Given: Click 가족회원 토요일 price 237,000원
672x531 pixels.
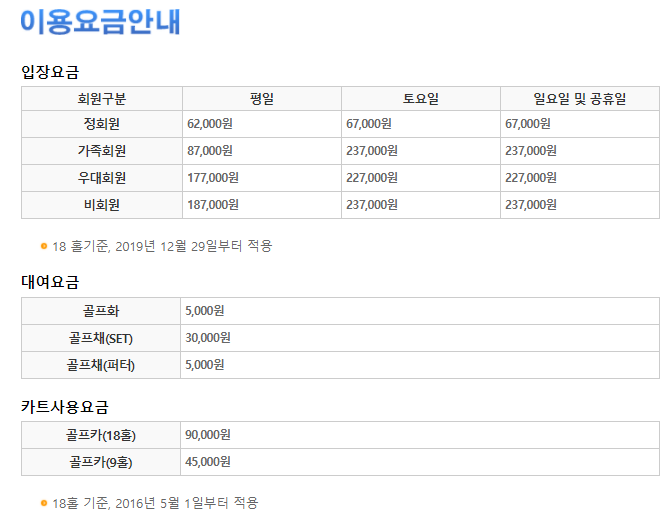Looking at the screenshot, I should point(372,151).
